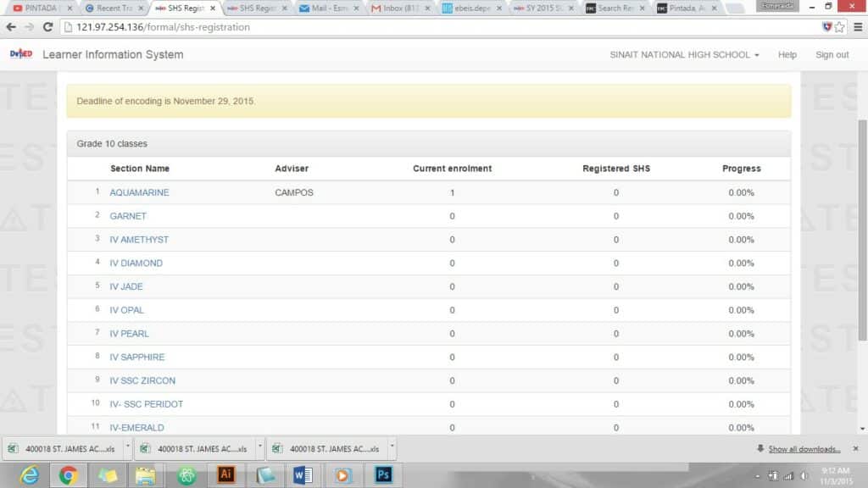Open Google Chrome taskbar icon
868x488 pixels.
pyautogui.click(x=68, y=475)
